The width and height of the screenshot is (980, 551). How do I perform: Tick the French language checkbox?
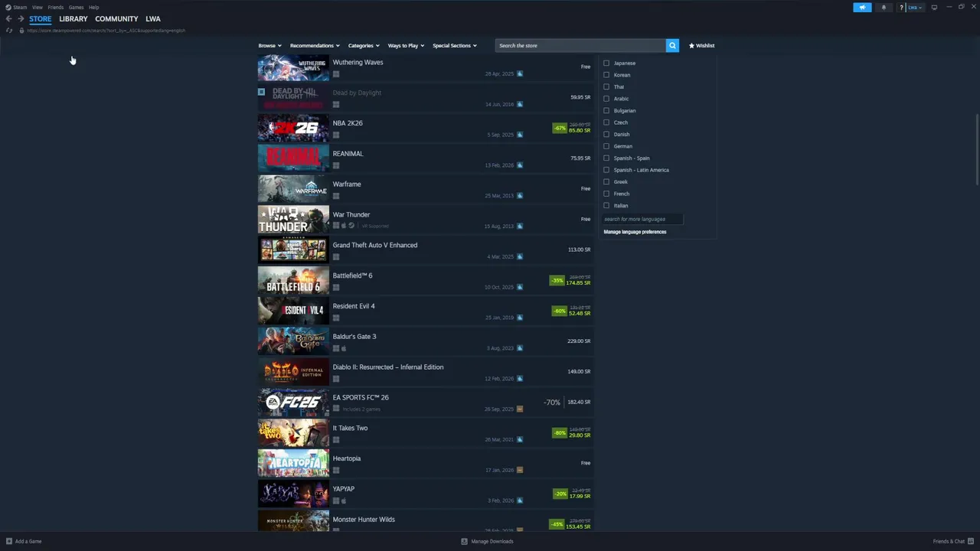pos(606,194)
